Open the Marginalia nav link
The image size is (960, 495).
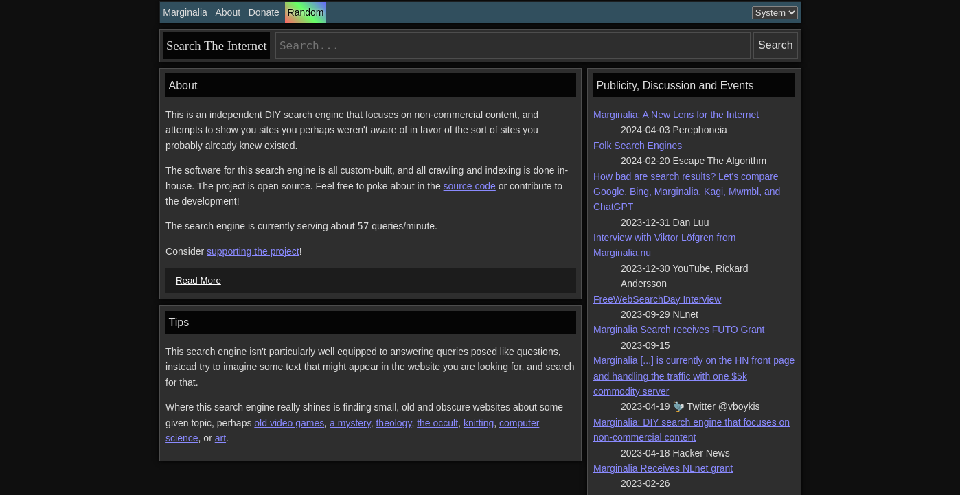(x=185, y=13)
